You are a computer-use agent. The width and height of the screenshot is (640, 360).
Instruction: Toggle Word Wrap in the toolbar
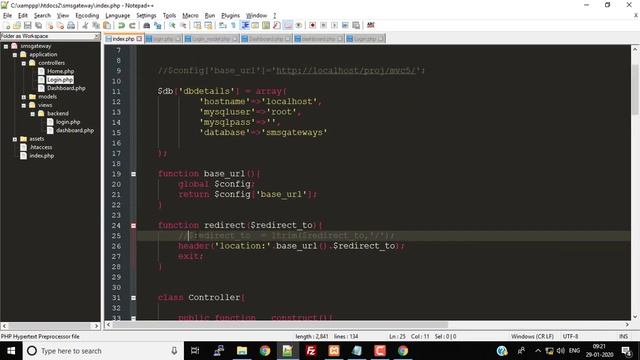click(x=222, y=25)
